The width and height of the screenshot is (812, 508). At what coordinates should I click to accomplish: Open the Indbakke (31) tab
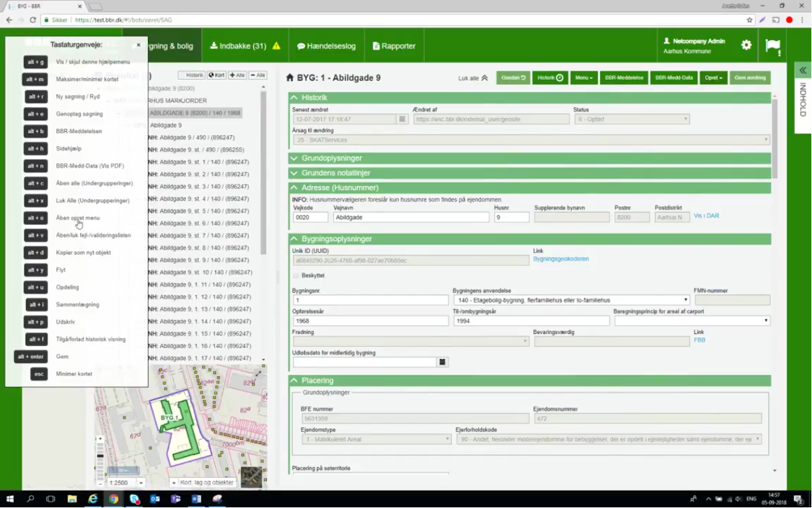pyautogui.click(x=245, y=46)
